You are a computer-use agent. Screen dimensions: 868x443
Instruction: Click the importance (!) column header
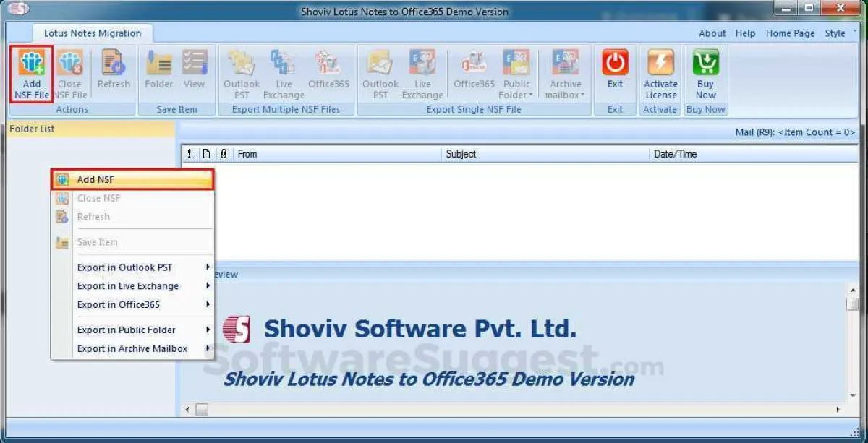coord(190,154)
